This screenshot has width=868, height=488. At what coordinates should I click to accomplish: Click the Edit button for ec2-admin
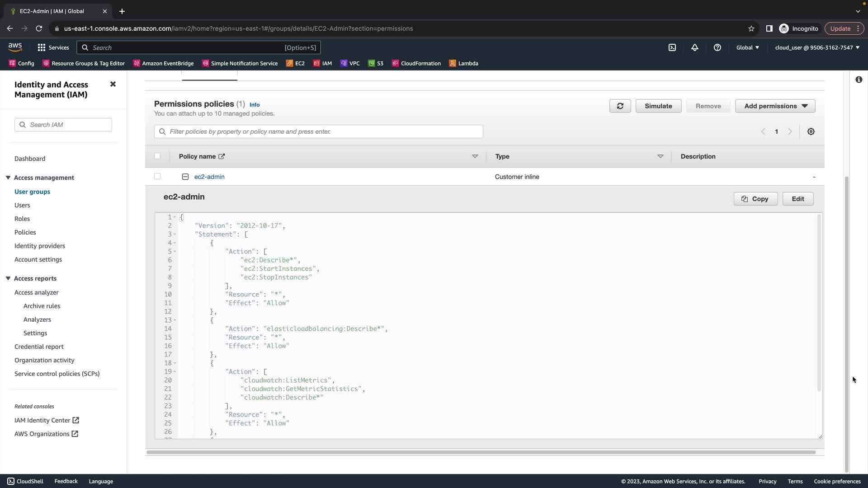[797, 199]
